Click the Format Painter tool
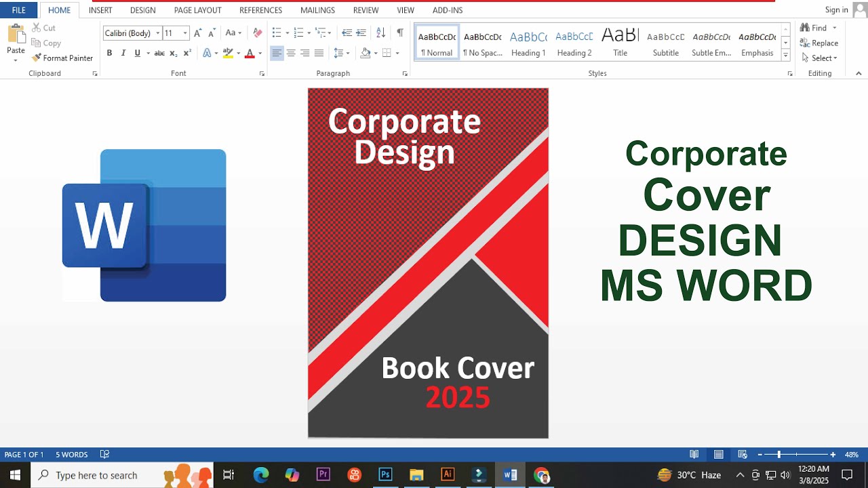Screen dimensions: 868x488 [62, 58]
